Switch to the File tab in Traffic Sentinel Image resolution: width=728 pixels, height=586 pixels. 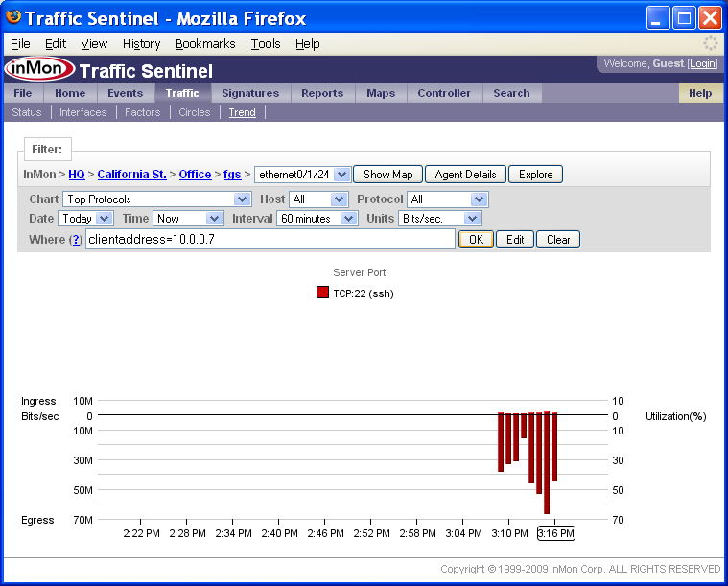[x=23, y=93]
